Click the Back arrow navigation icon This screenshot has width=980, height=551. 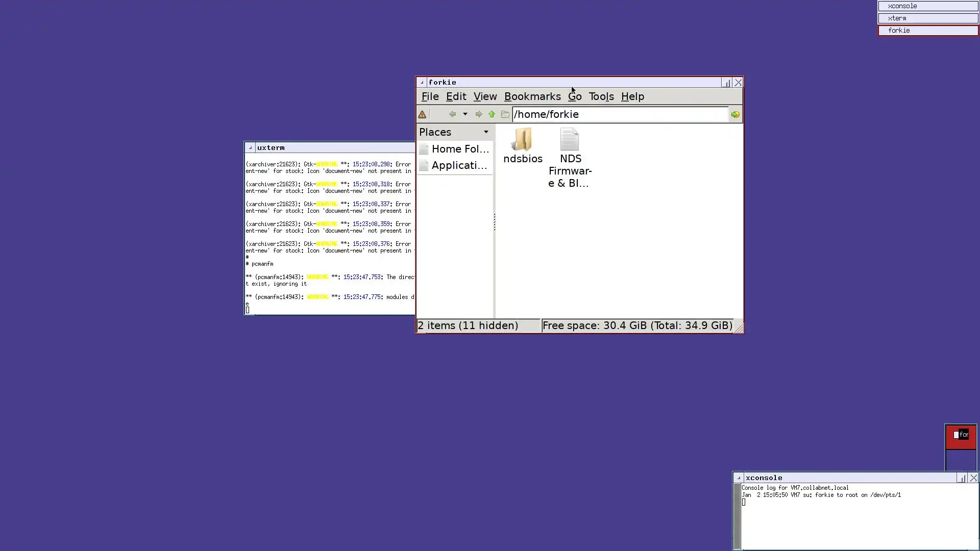[x=452, y=114]
